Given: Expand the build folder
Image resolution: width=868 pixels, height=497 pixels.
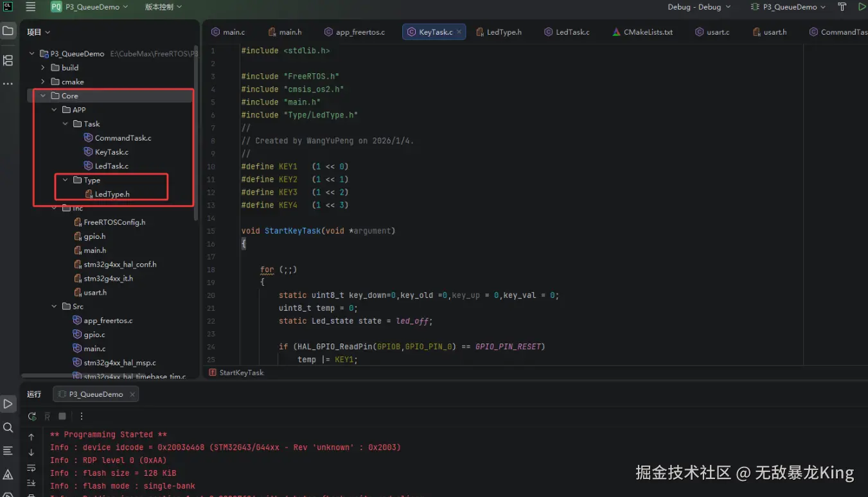Looking at the screenshot, I should tap(43, 67).
